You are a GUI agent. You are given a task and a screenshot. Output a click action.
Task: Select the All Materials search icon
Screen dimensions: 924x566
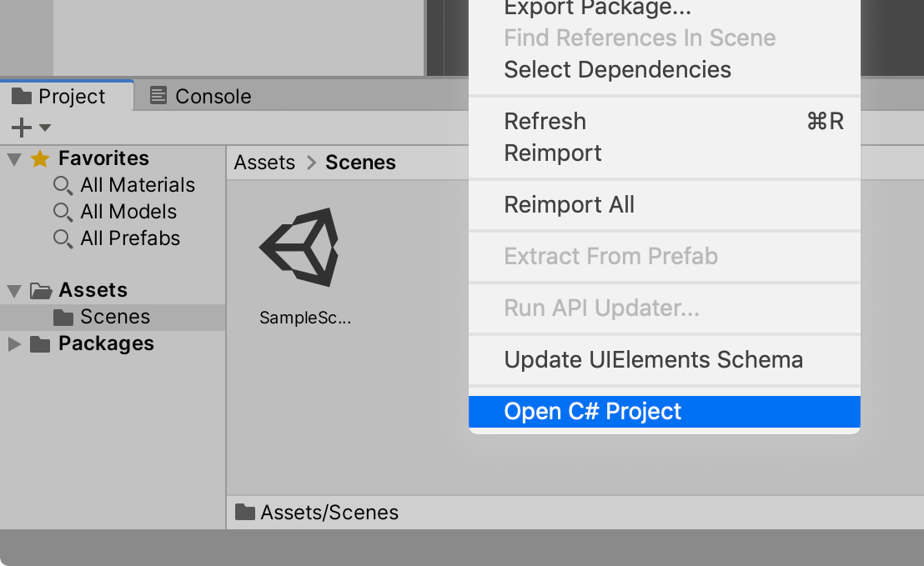point(63,186)
